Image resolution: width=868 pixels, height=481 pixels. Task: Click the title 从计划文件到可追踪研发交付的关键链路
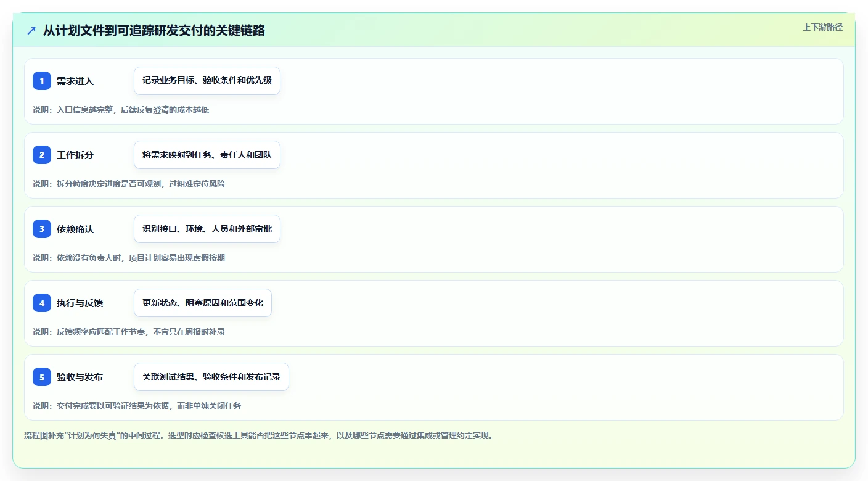click(x=154, y=31)
